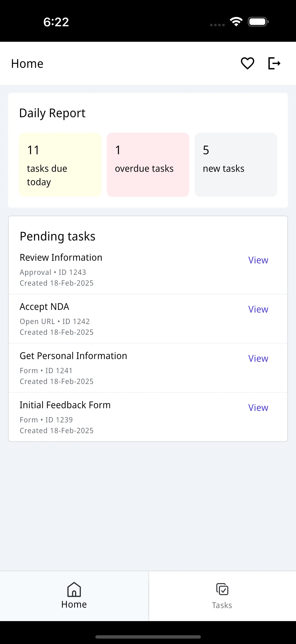Select the Review Information task title

(61, 258)
